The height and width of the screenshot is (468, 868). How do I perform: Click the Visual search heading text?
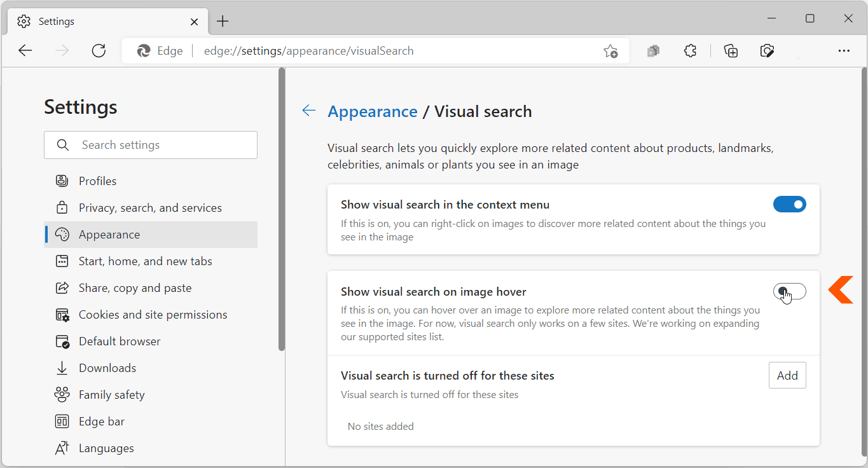(483, 111)
